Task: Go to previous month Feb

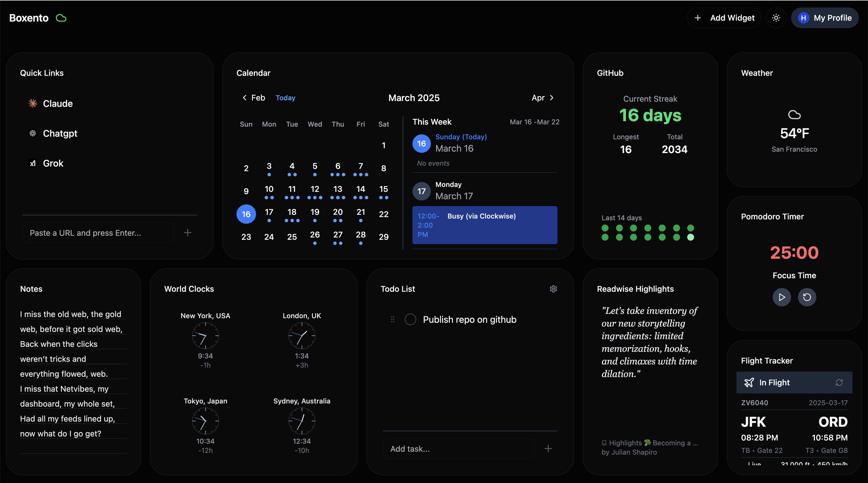Action: pyautogui.click(x=253, y=98)
